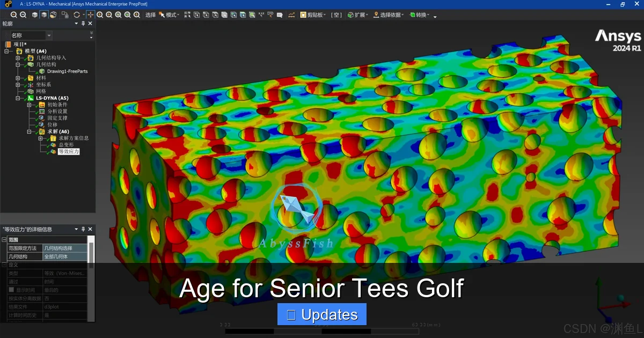Click the outline panel scroll arrows
Viewport: 644px width, 338px height.
(x=91, y=35)
